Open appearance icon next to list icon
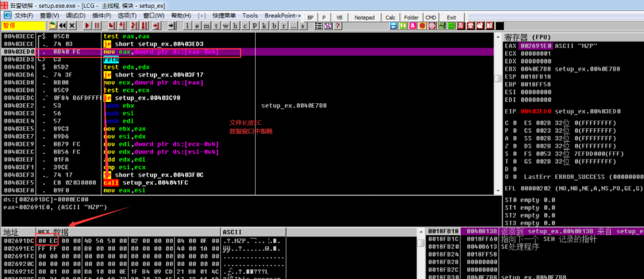This screenshot has height=279, width=644. point(328,25)
